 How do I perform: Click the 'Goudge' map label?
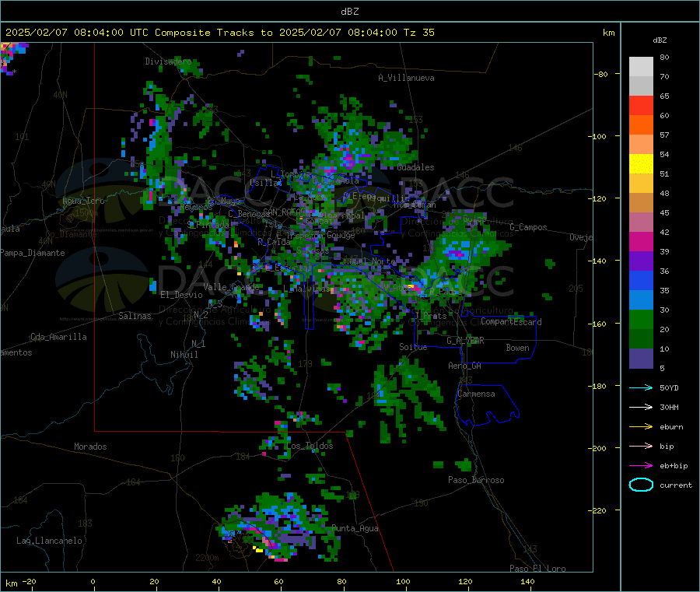(341, 235)
